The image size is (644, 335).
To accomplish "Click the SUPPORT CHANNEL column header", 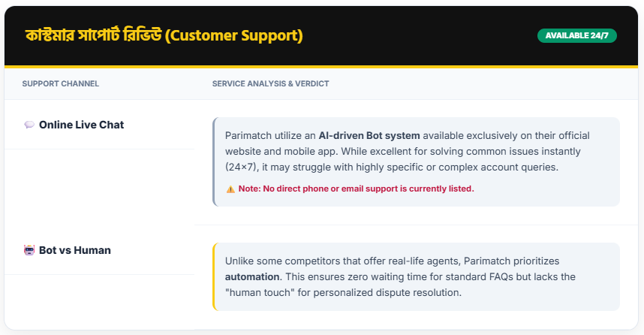I will pyautogui.click(x=61, y=83).
